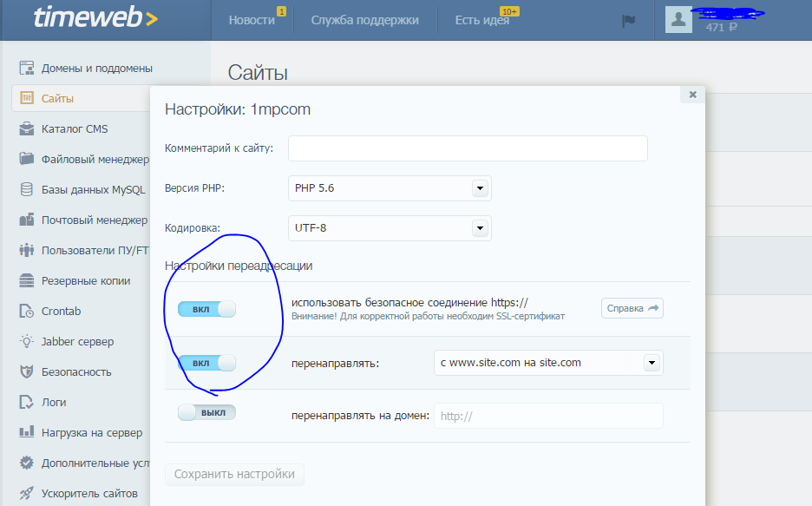Click the Пользователи ПУ/FTP people icon
Screen dimensions: 812x506
[26, 250]
